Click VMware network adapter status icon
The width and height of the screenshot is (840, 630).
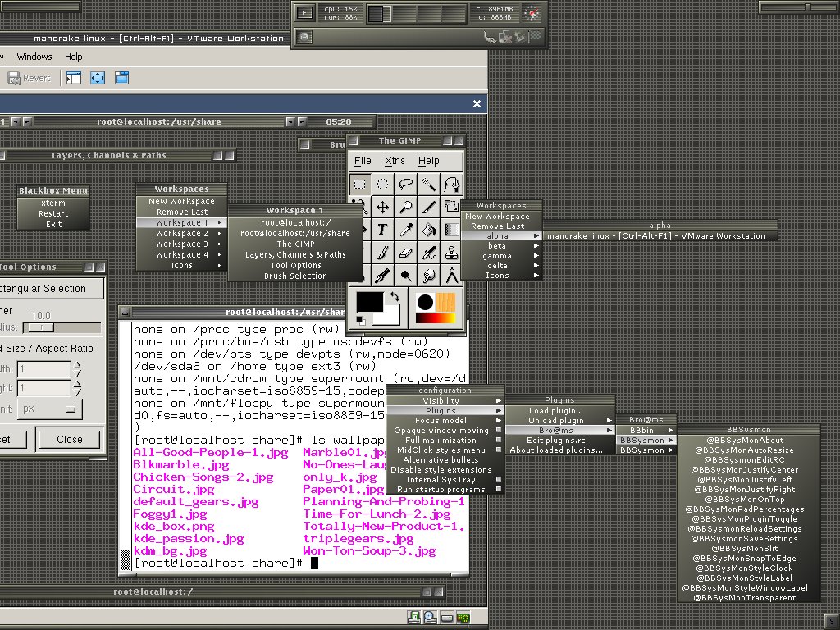point(463,618)
